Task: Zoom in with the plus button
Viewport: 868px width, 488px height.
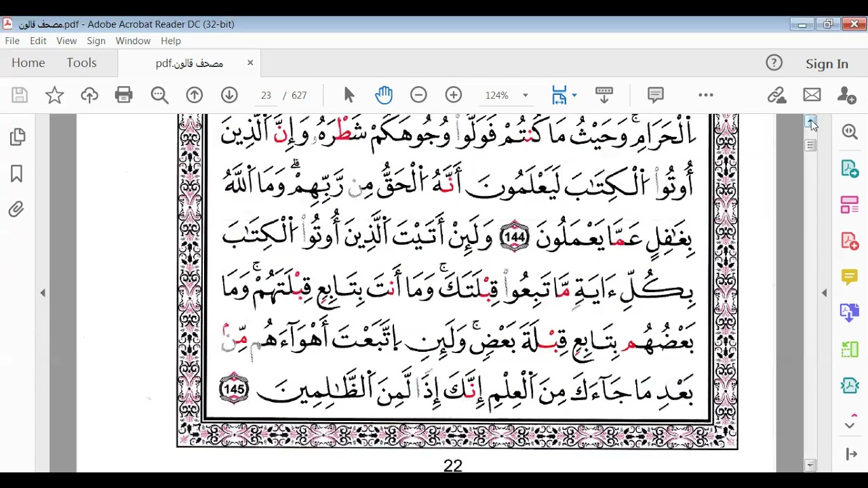Action: [x=454, y=95]
